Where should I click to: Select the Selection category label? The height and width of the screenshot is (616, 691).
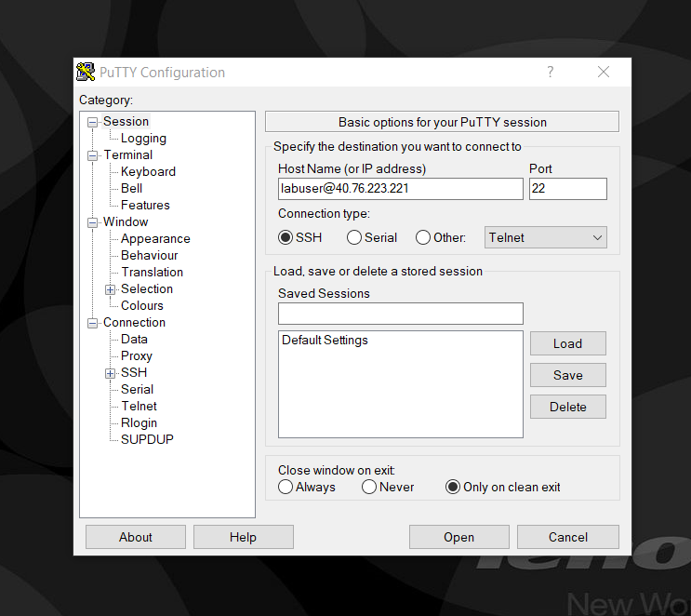point(147,288)
